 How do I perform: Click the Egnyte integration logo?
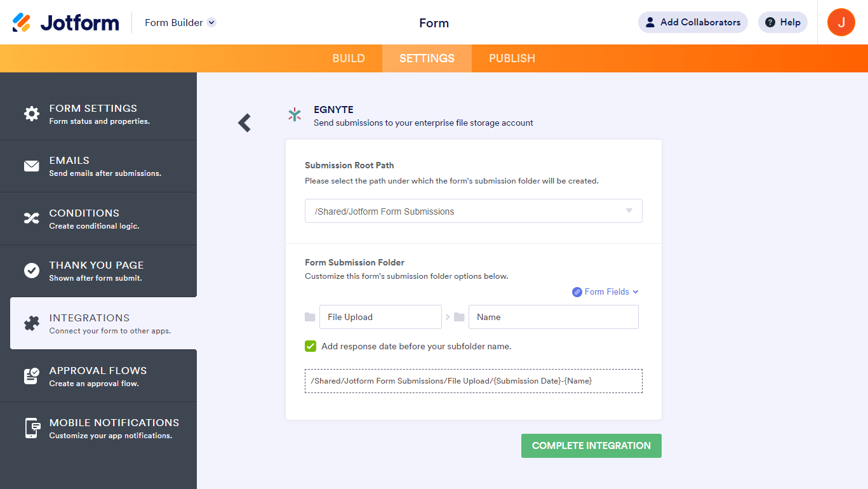pos(295,114)
